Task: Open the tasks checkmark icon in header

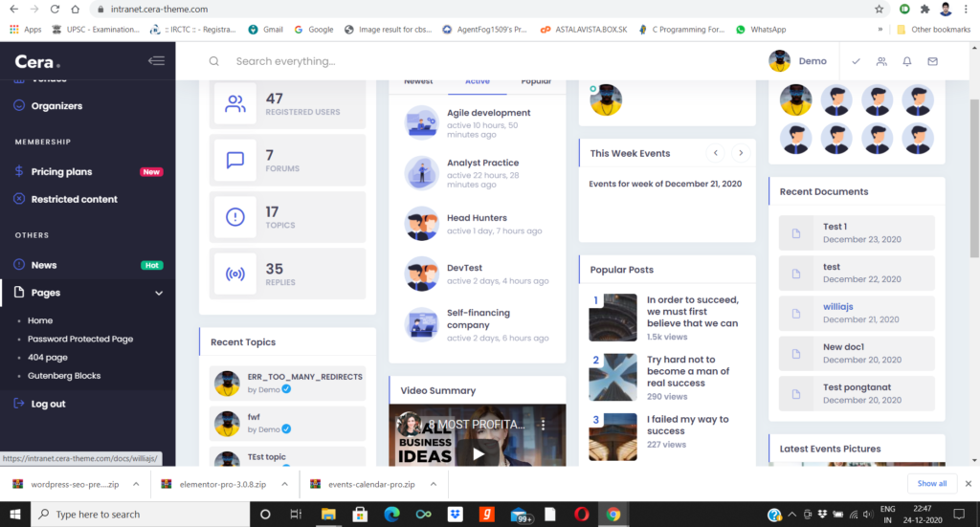Action: 856,61
